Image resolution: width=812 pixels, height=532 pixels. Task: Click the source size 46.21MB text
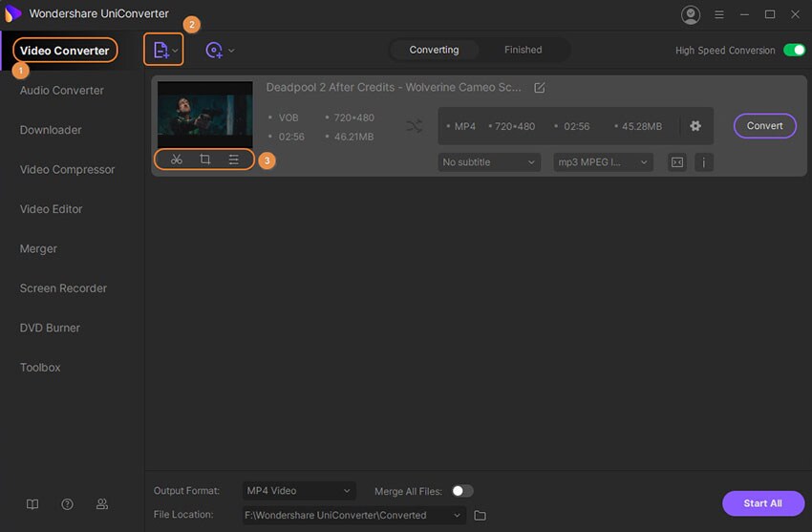coord(353,138)
